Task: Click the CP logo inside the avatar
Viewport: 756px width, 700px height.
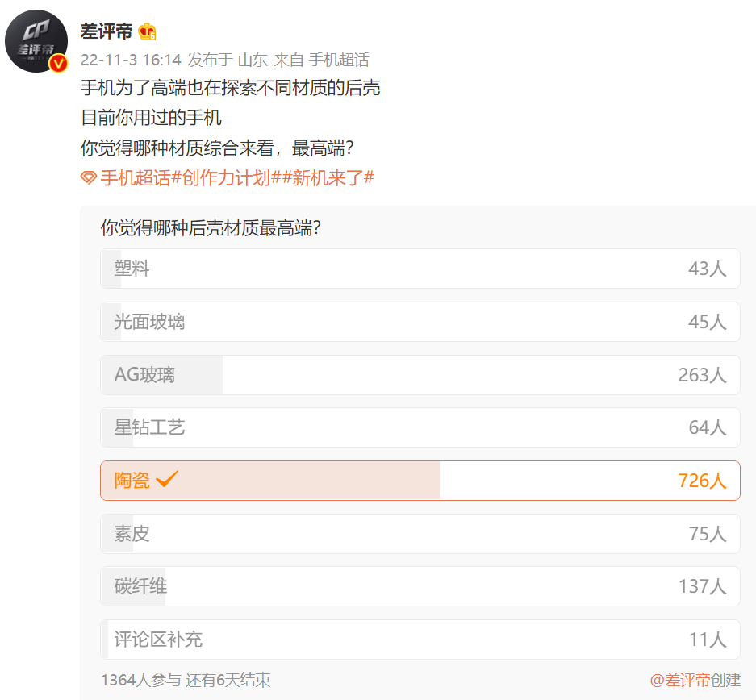Action: (x=36, y=31)
